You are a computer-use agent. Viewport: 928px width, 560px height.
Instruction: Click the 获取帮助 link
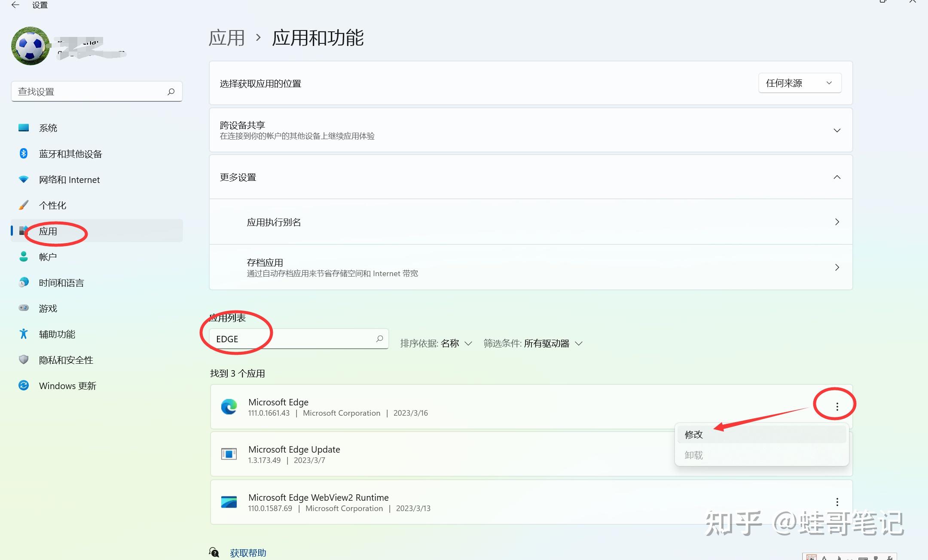[248, 553]
